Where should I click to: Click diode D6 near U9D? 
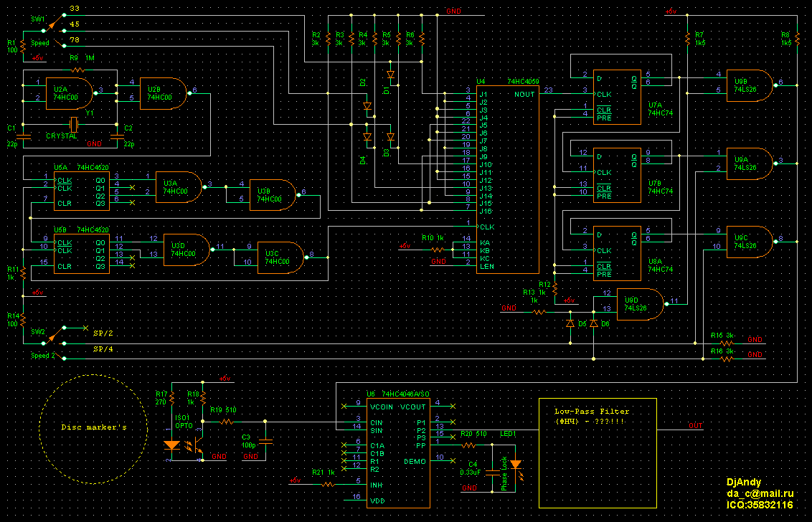[x=593, y=323]
